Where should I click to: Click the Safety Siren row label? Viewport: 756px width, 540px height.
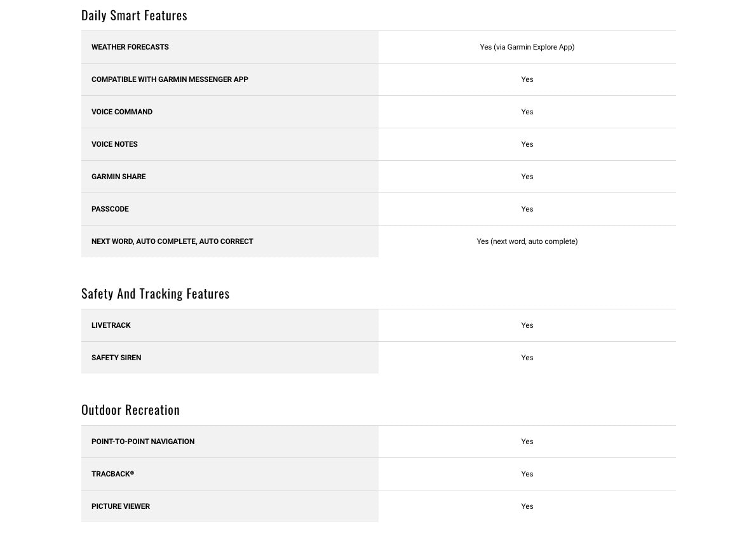tap(116, 358)
